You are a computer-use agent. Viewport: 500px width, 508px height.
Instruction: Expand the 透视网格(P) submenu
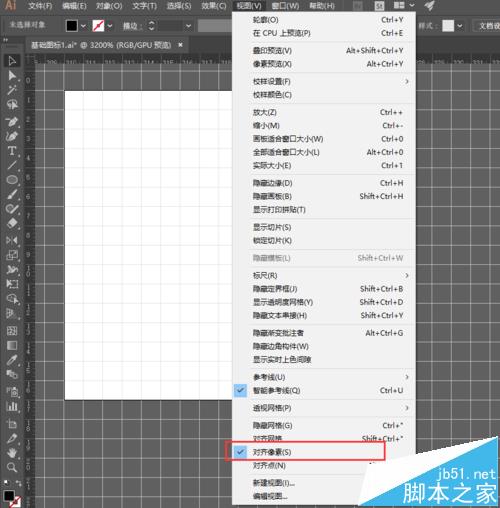click(324, 408)
